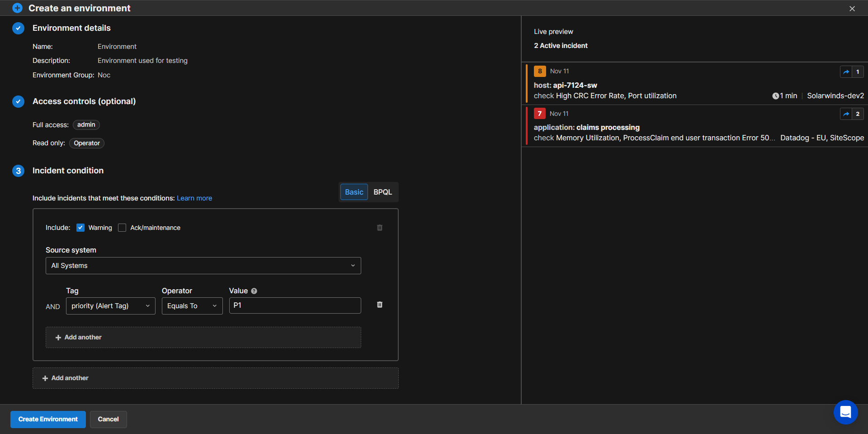868x434 pixels.
Task: Click the Environment details checkmark step icon
Action: pyautogui.click(x=18, y=28)
